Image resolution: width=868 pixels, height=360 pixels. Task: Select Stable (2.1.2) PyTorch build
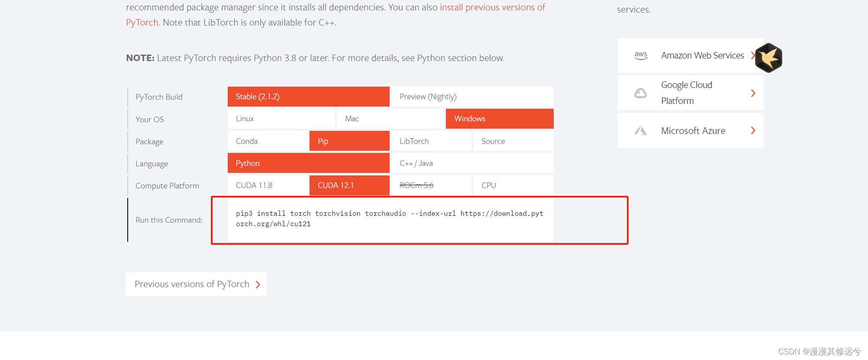pyautogui.click(x=308, y=97)
